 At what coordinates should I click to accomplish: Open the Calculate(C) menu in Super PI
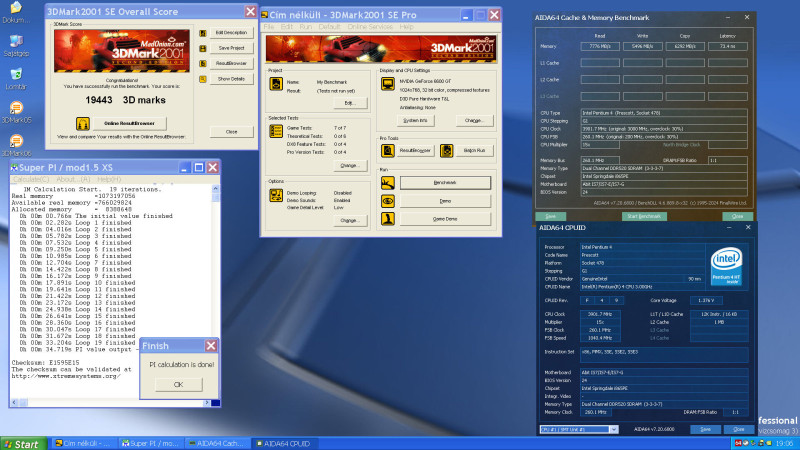tap(31, 180)
